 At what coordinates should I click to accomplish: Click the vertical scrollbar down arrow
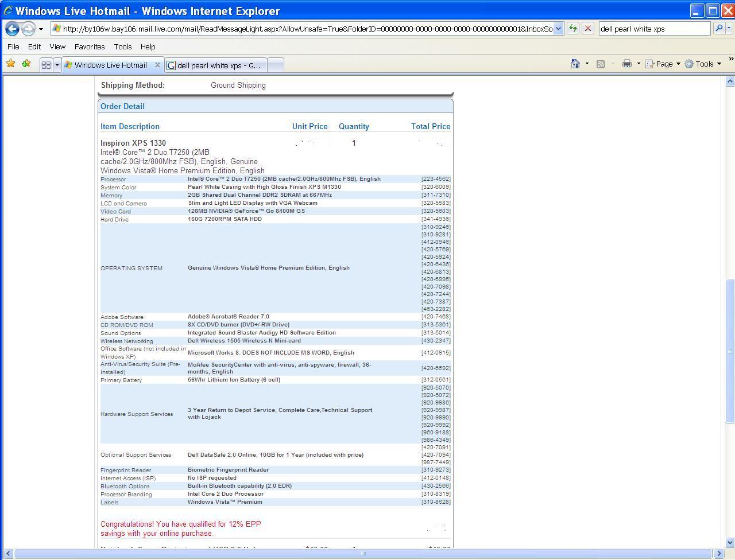coord(730,542)
